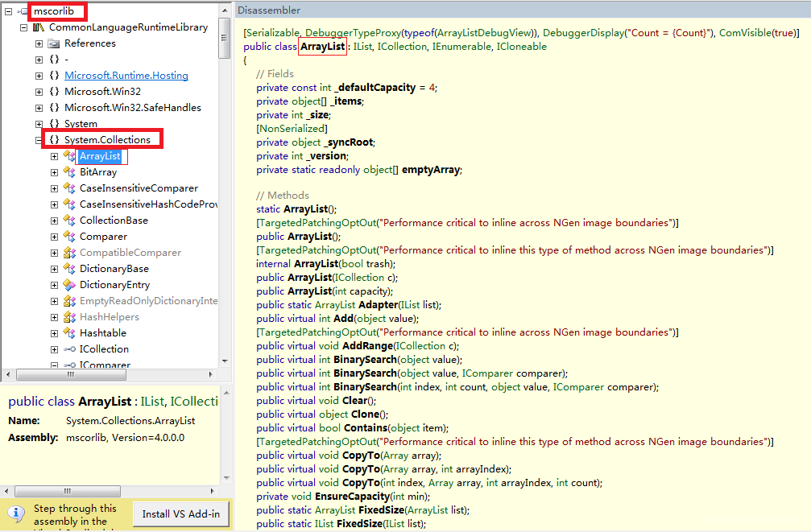Expand the Comparer tree node

tap(54, 237)
